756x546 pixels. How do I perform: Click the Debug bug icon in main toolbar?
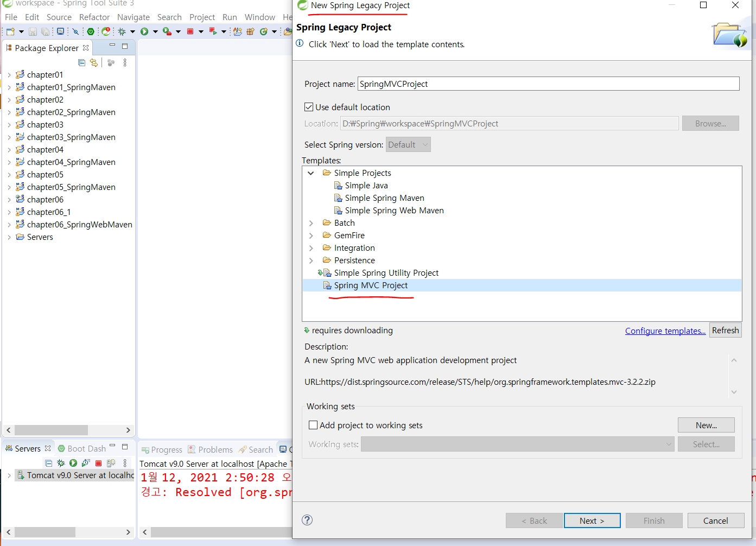(122, 31)
